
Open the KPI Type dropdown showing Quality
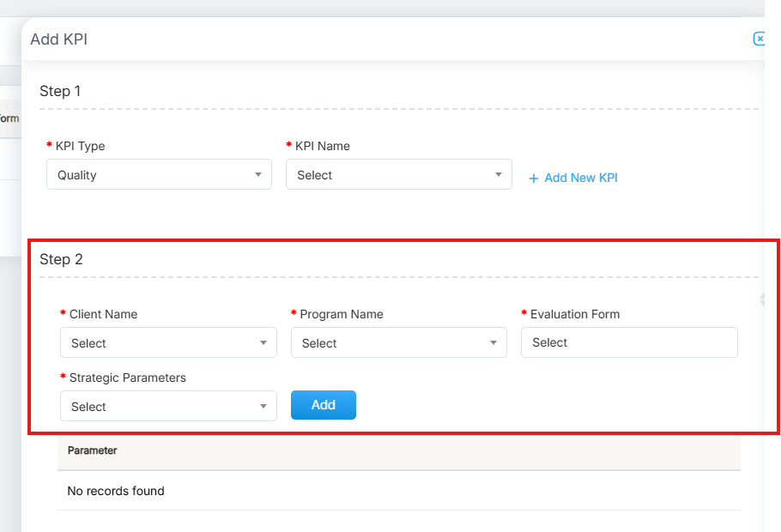pos(159,175)
